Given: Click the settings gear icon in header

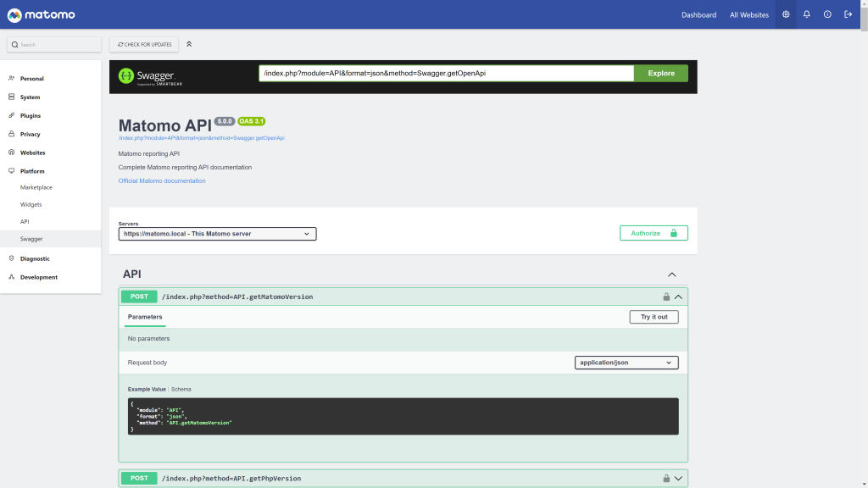Looking at the screenshot, I should tap(786, 14).
